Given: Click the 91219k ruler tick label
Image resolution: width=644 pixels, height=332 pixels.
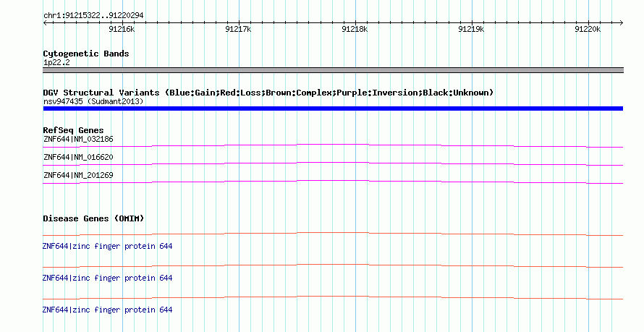Looking at the screenshot, I should click(471, 29).
